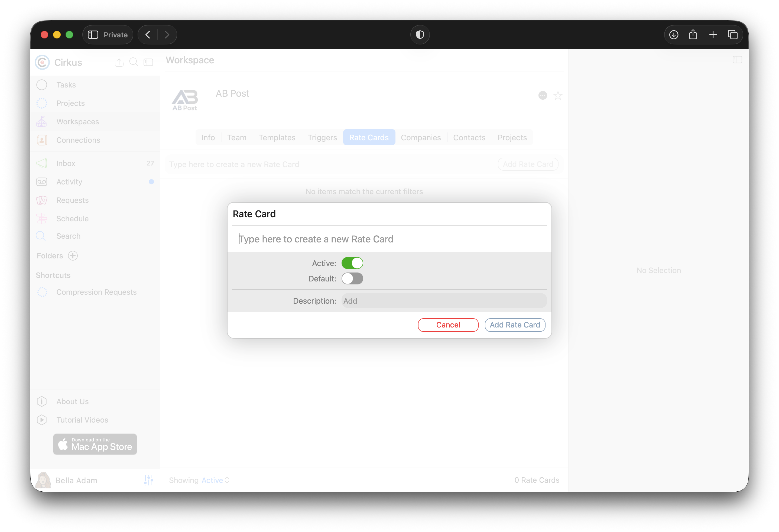Favorite the AB Post workspace star
The height and width of the screenshot is (532, 779).
(x=558, y=96)
